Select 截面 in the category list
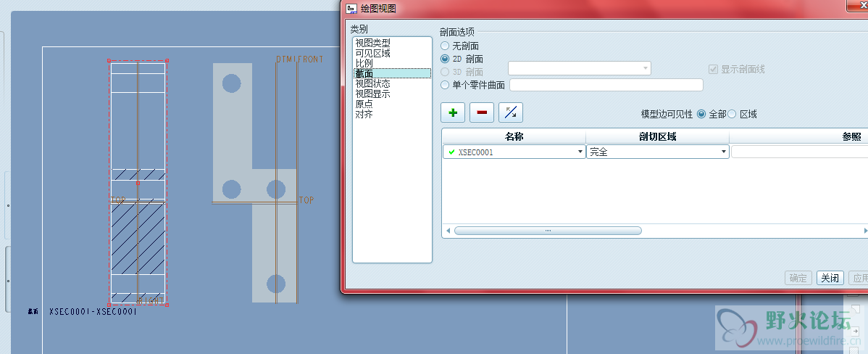Screen dimensions: 868x354 coord(392,73)
